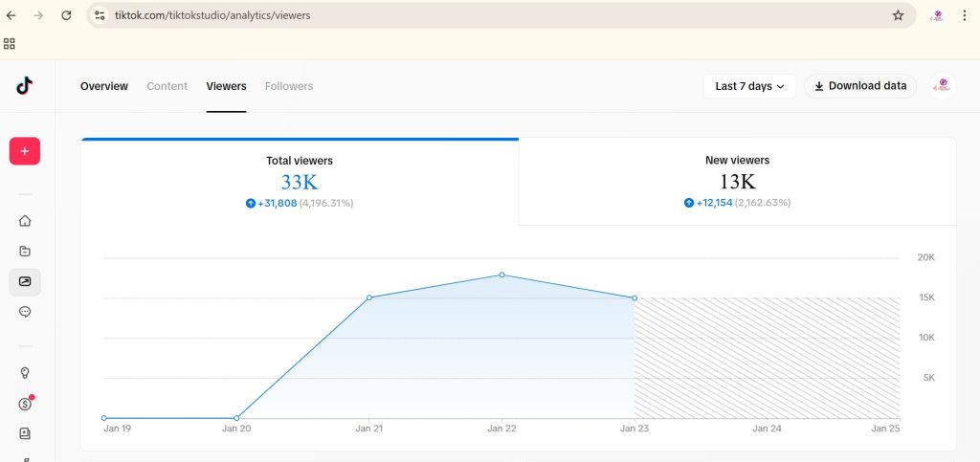980x462 pixels.
Task: Select the New viewers metric card
Action: click(x=737, y=181)
